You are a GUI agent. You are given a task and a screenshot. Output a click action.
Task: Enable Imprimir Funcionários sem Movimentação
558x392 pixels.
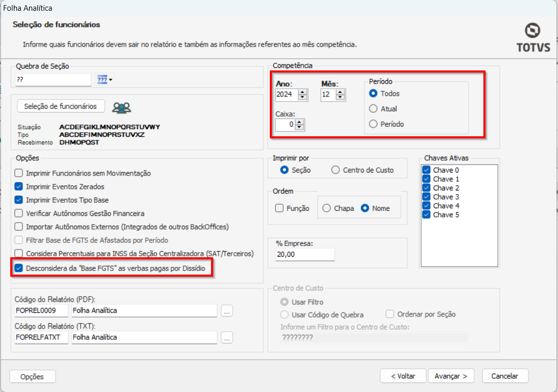[19, 174]
